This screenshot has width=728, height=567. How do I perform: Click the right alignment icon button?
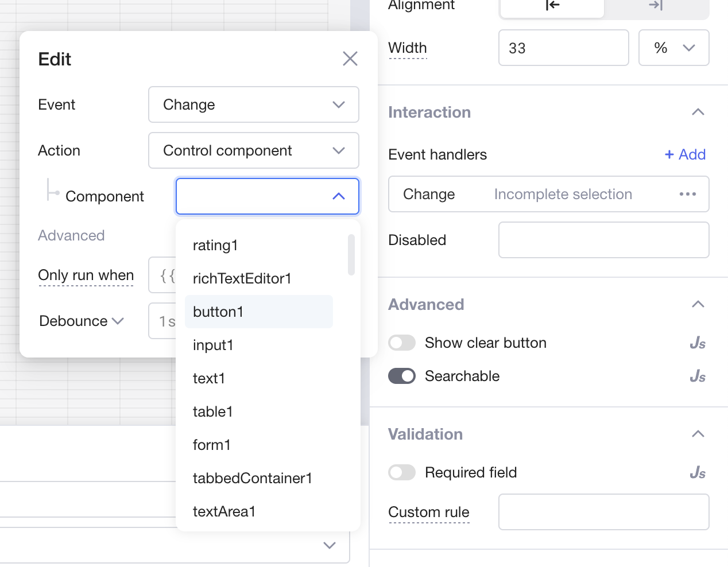click(656, 6)
